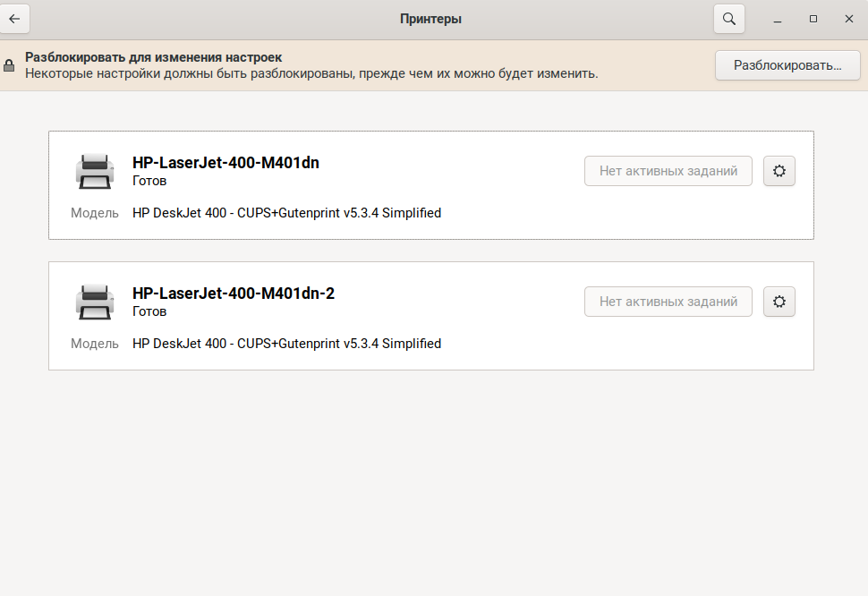The height and width of the screenshot is (596, 868).
Task: Click the Готов status of first printer
Action: tap(149, 181)
